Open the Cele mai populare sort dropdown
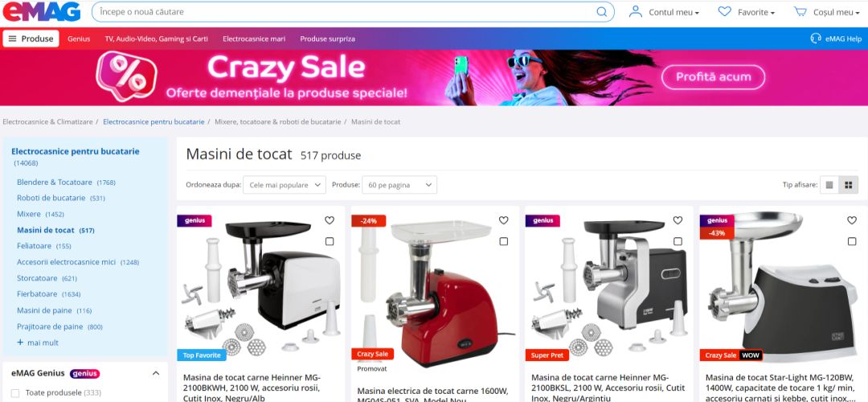This screenshot has height=402, width=868. tap(285, 185)
